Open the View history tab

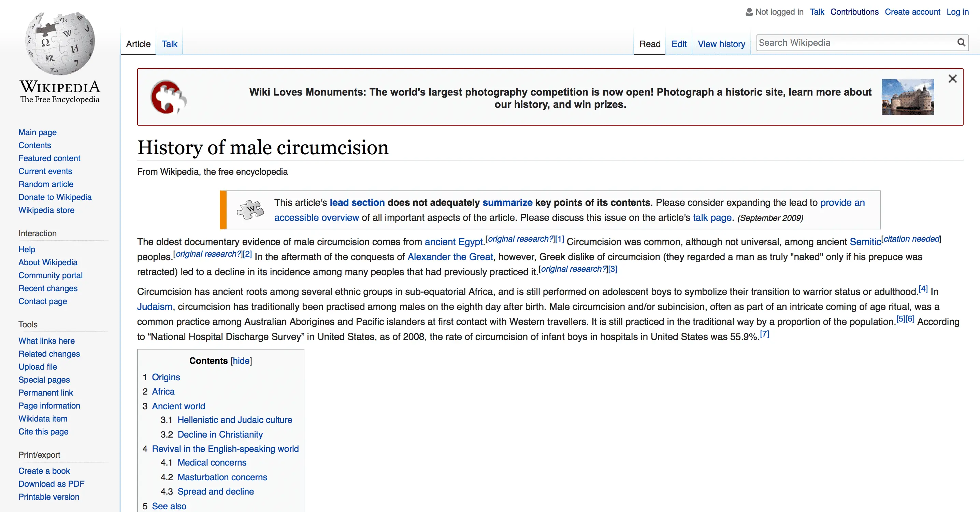721,44
